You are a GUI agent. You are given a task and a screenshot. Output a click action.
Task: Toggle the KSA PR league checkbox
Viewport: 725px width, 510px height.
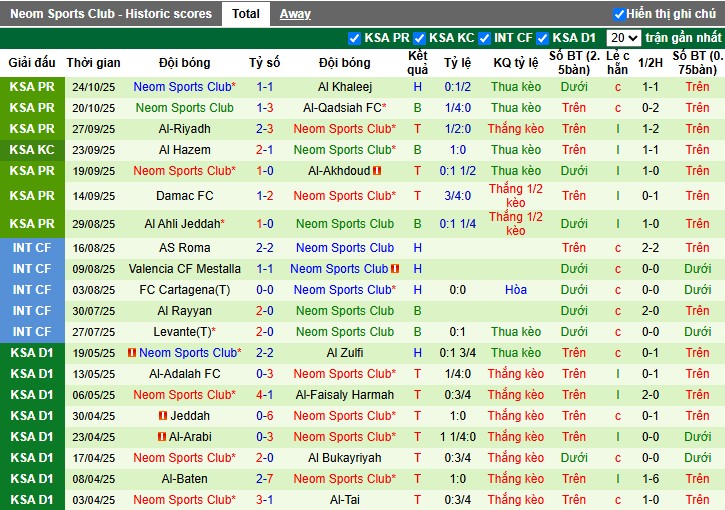[355, 38]
